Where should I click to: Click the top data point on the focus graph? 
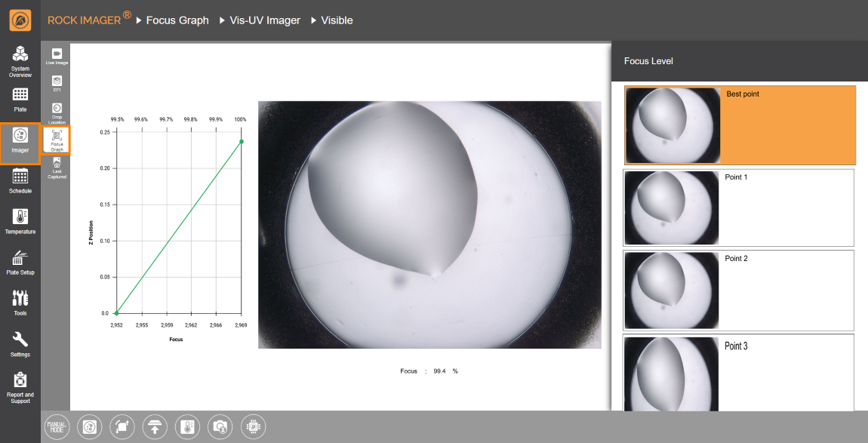point(241,141)
